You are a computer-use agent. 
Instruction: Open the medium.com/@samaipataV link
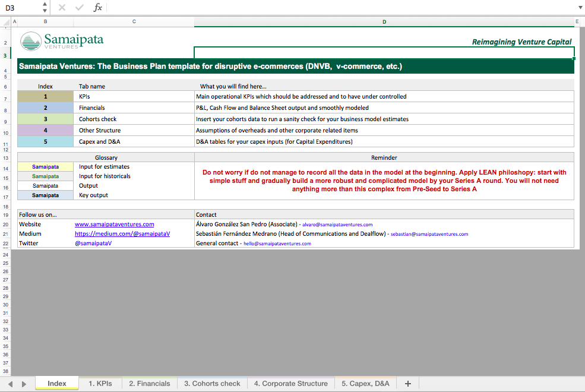click(122, 233)
